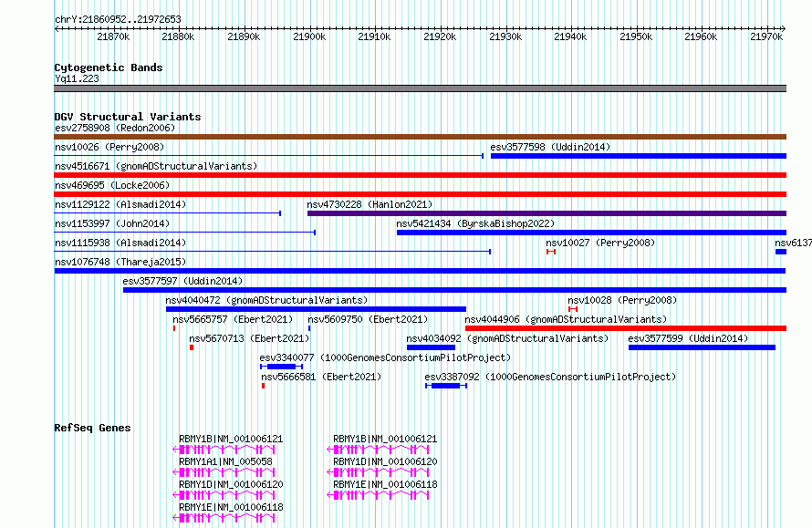Click the 21960k ruler label
Screen dimensions: 812x528
(702, 36)
